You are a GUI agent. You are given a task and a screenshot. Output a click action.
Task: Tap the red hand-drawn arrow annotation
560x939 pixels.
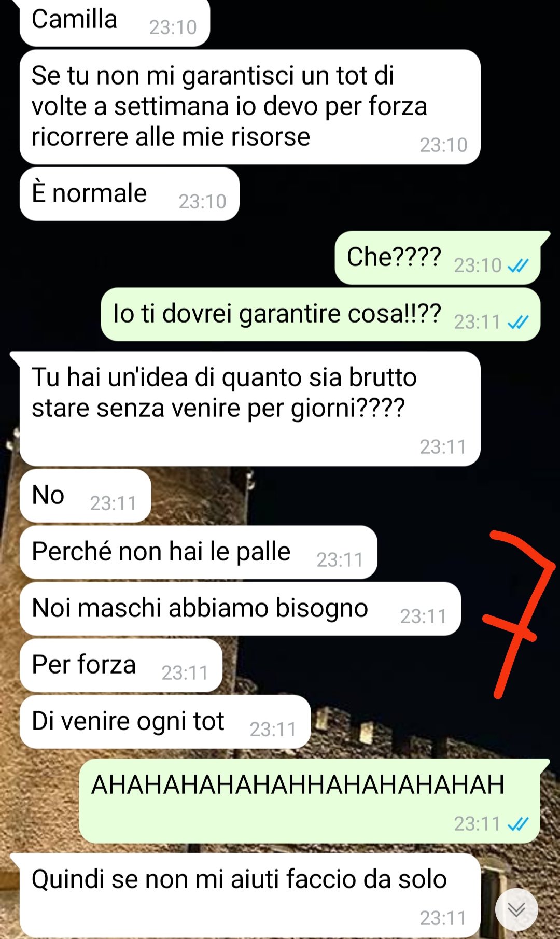(519, 614)
